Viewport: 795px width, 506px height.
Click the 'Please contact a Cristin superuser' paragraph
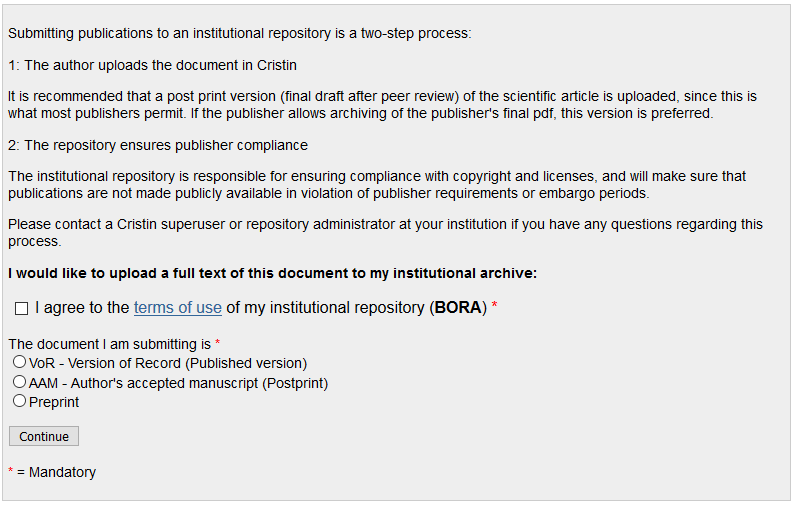[385, 225]
